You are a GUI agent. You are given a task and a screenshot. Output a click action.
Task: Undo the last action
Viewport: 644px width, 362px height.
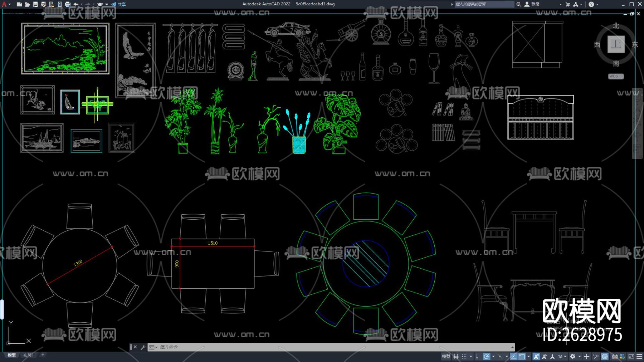click(x=76, y=4)
